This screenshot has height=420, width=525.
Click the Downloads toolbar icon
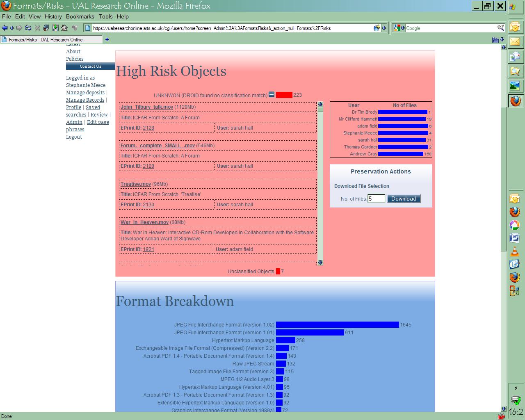[x=55, y=28]
